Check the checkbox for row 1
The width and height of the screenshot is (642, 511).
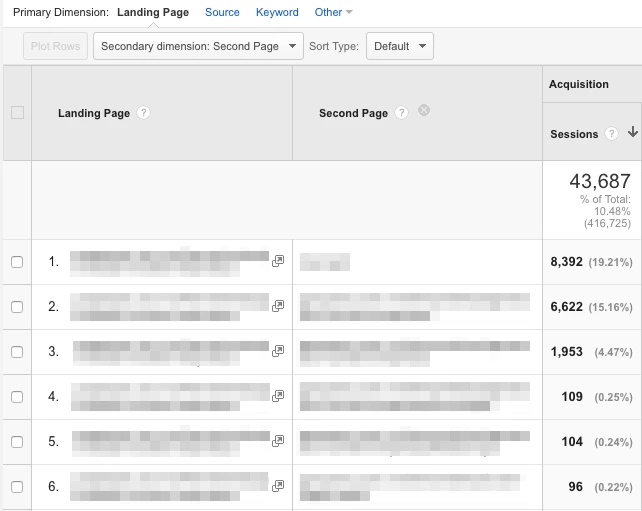point(17,262)
